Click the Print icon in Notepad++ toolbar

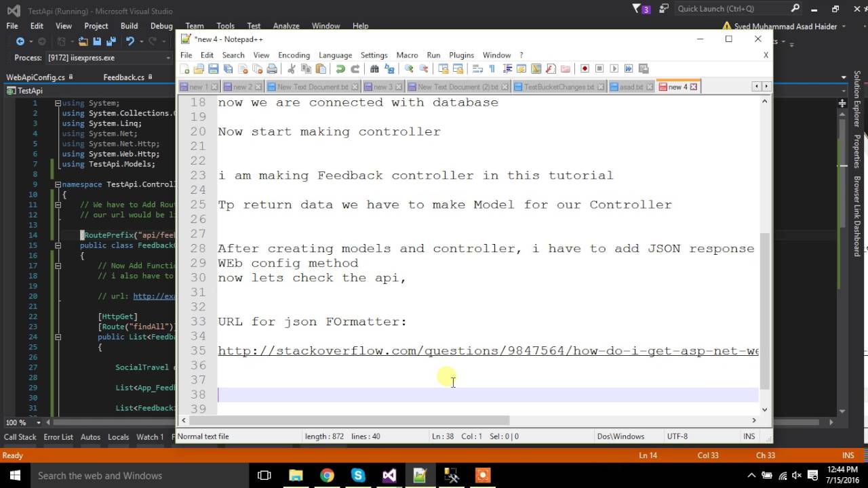click(x=272, y=68)
